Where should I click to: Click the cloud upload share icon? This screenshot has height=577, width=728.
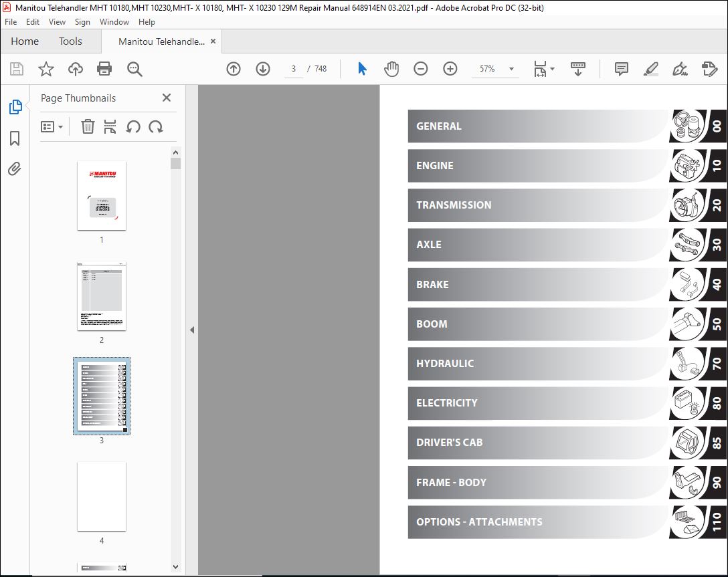pos(75,69)
